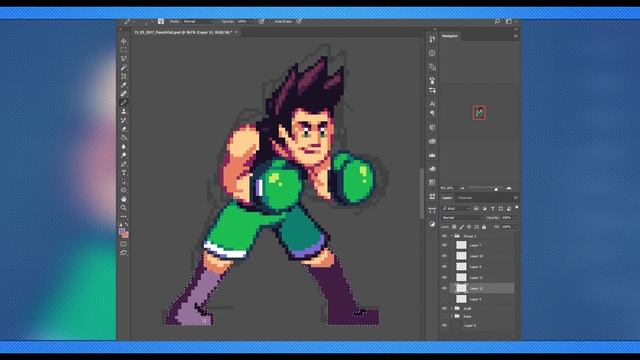Select the Ellipse shape tool
640x360 pixels.
click(x=123, y=190)
